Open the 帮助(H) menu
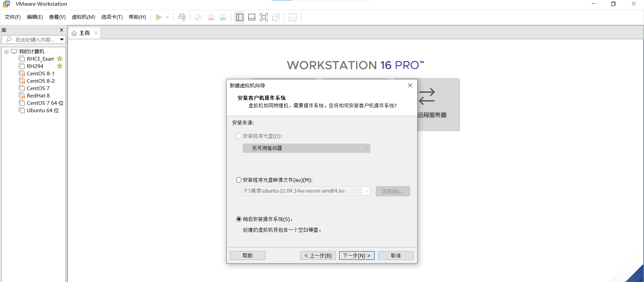 [138, 17]
